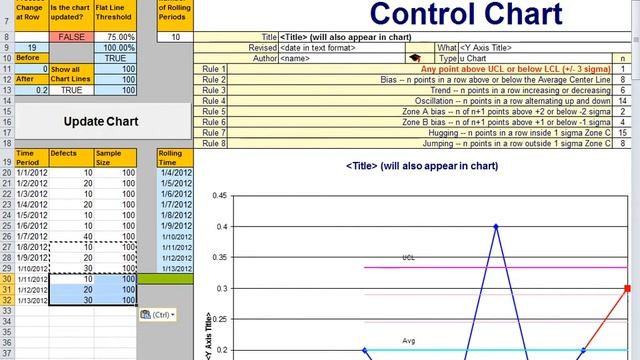Select the n value 14 for Rule 4
The height and width of the screenshot is (360, 640).
[x=622, y=101]
